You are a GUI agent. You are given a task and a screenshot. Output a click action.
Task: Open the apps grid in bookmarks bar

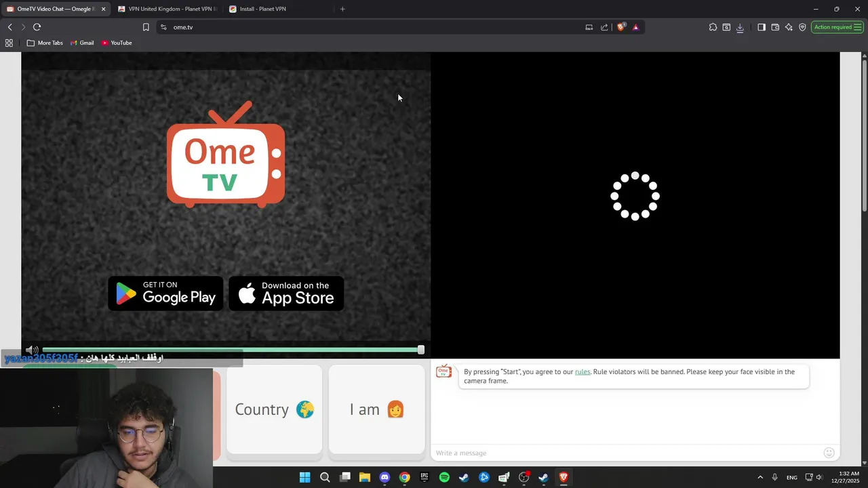[9, 43]
